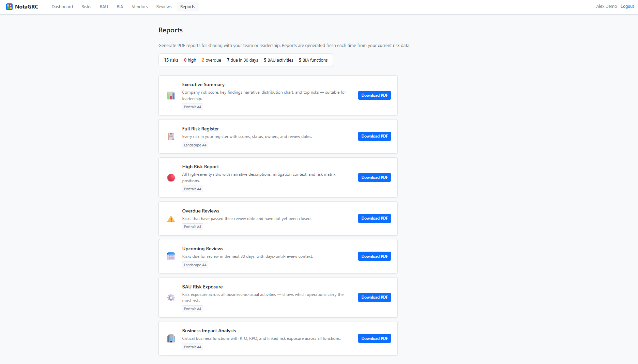This screenshot has height=364, width=638.
Task: Download the Executive Summary PDF
Action: tap(374, 95)
